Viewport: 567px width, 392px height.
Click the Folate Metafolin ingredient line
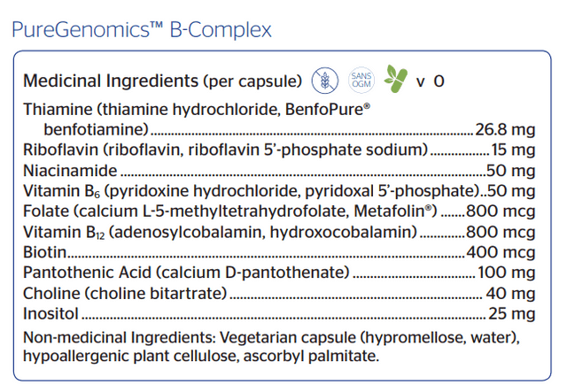tap(279, 211)
